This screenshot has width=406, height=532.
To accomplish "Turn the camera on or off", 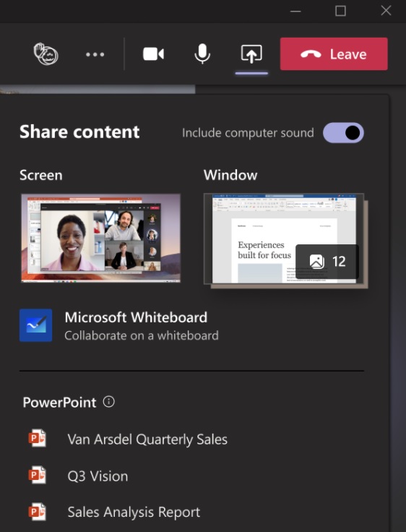I will [153, 54].
